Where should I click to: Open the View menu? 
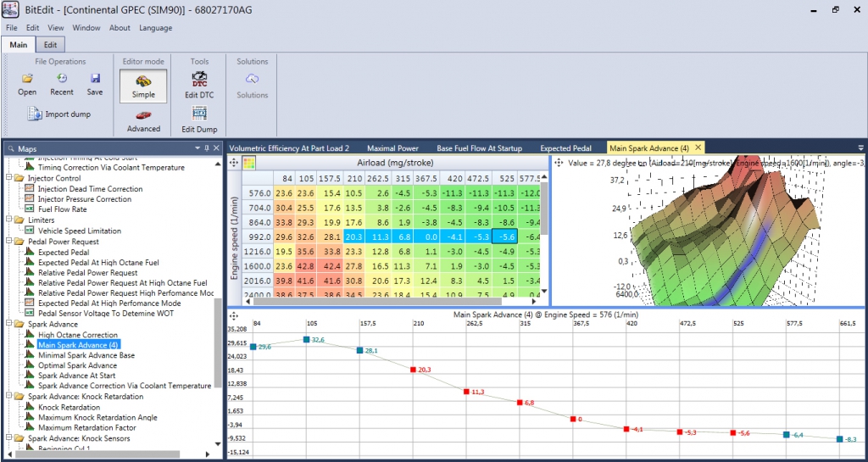click(55, 28)
